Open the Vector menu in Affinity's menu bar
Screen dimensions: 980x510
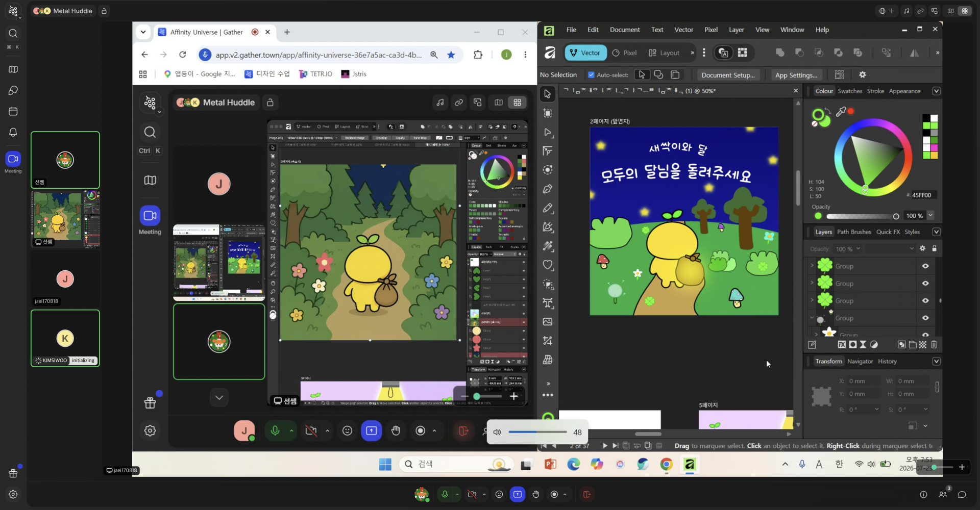tap(683, 30)
